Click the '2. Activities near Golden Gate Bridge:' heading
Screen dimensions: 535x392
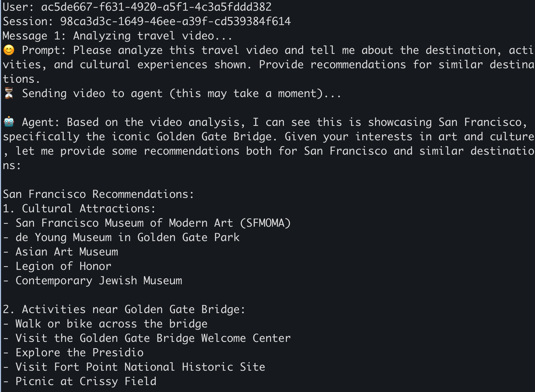tap(124, 309)
